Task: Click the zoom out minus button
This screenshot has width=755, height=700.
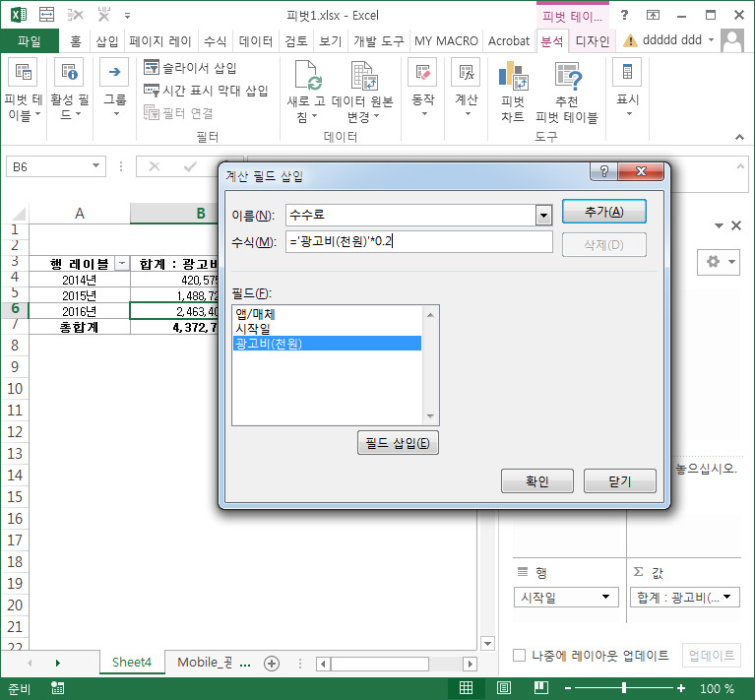Action: 568,688
